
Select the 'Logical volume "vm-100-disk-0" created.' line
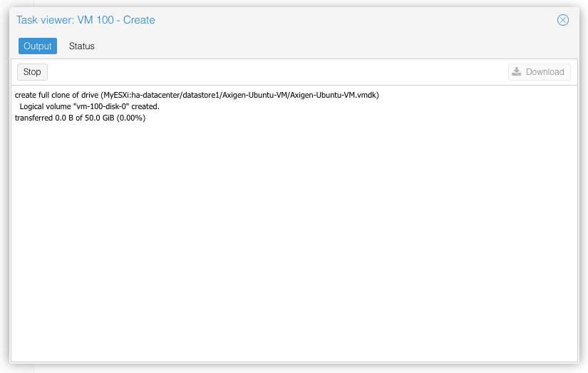(x=90, y=106)
